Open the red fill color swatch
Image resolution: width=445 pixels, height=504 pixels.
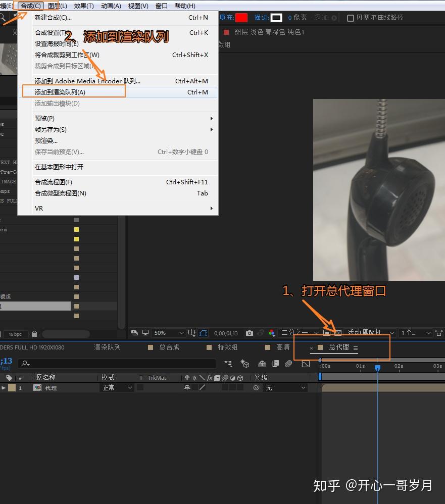point(241,18)
